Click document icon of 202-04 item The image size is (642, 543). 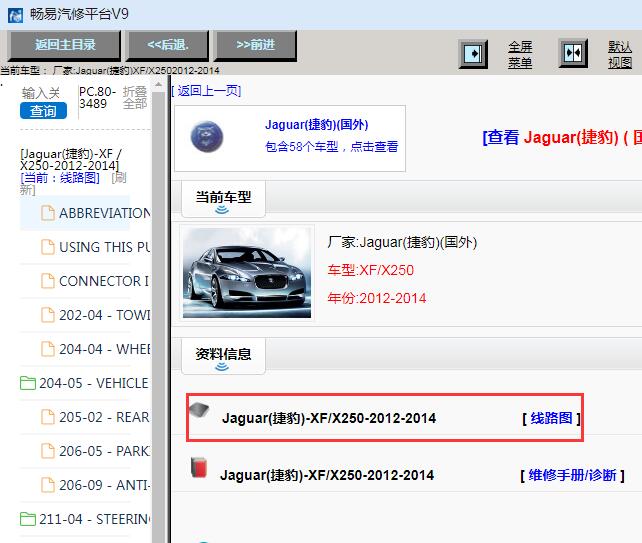(48, 315)
